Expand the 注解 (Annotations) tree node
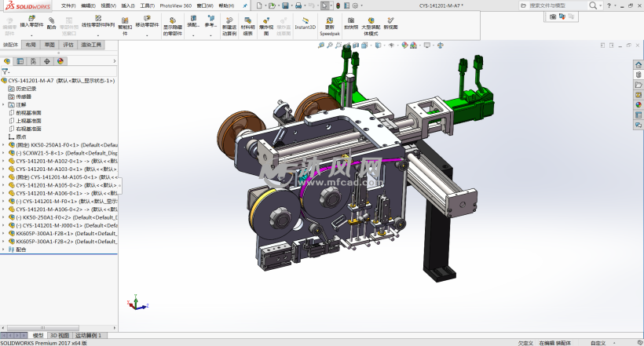The height and width of the screenshot is (346, 644). point(4,104)
